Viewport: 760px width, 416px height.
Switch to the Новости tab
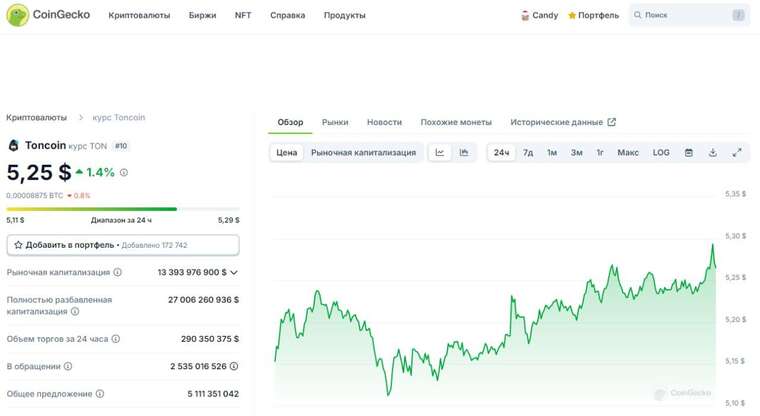point(384,122)
